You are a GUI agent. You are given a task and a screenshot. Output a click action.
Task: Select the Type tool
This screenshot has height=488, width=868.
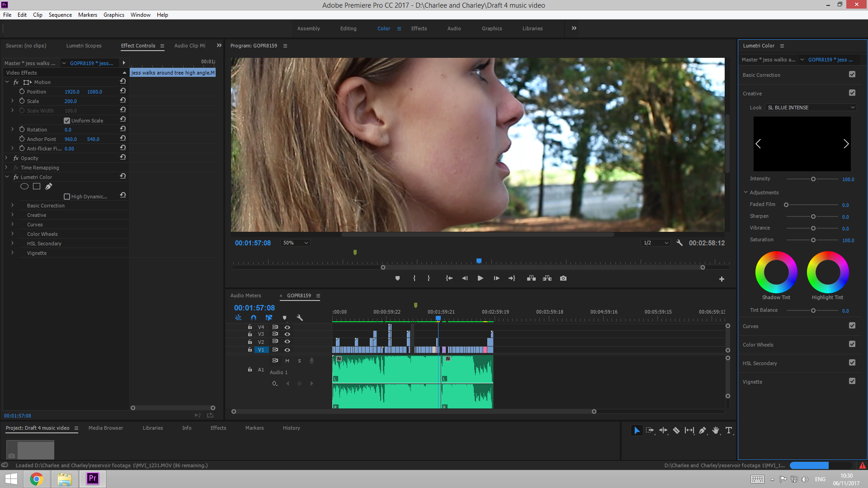click(729, 431)
